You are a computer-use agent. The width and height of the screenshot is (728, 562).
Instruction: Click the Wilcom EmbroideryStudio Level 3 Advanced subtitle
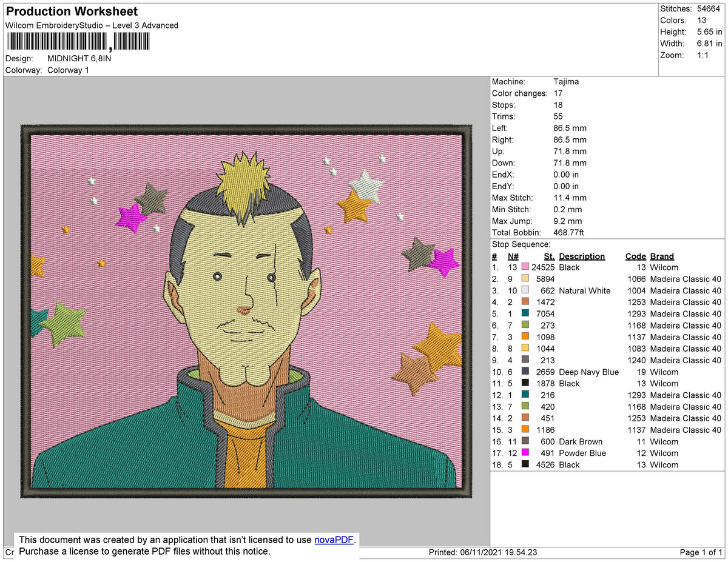pyautogui.click(x=92, y=25)
